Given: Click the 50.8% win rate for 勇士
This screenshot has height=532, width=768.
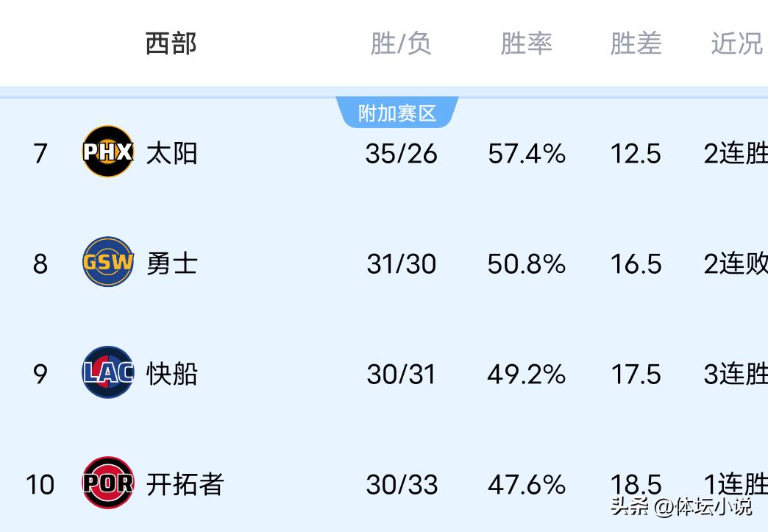Looking at the screenshot, I should (x=526, y=264).
